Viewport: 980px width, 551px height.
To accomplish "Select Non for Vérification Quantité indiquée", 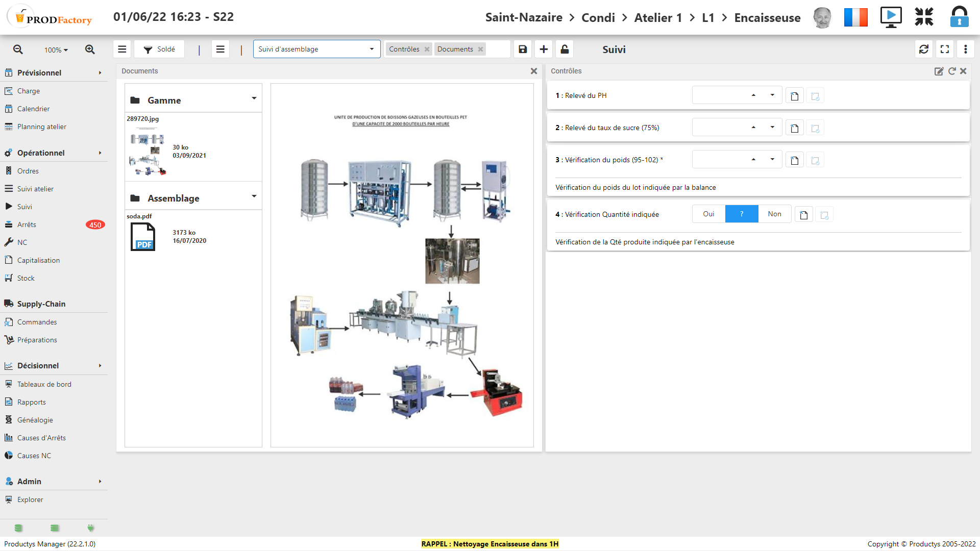I will click(x=774, y=214).
